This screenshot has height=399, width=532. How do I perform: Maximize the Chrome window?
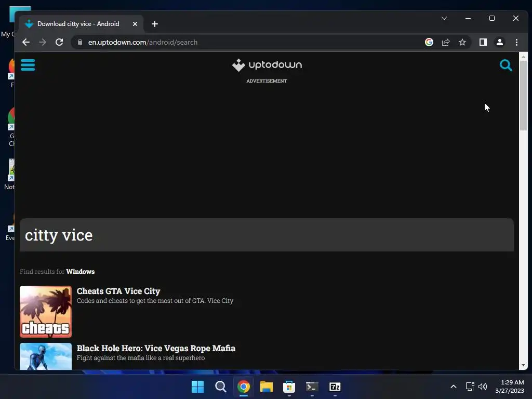click(492, 18)
